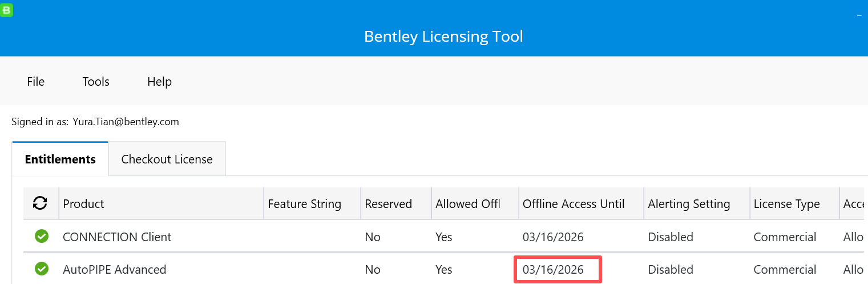Click the Alerting Setting column header
This screenshot has height=284, width=868.
click(689, 204)
